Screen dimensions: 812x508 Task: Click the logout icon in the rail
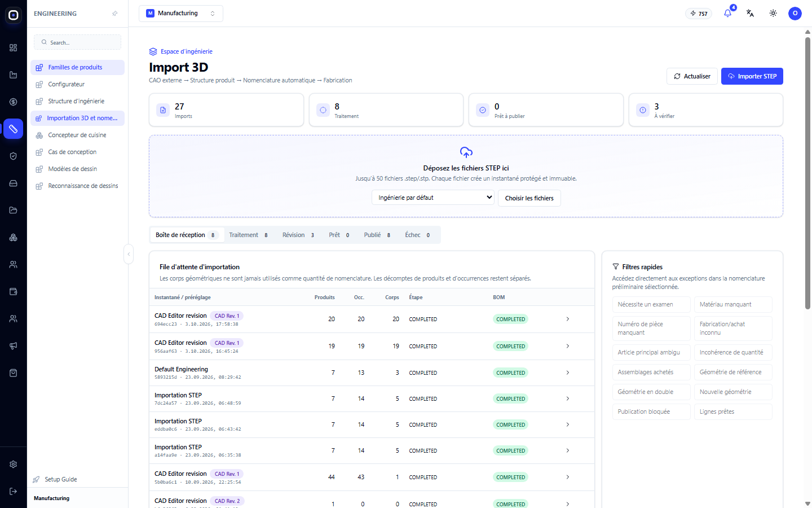14,492
